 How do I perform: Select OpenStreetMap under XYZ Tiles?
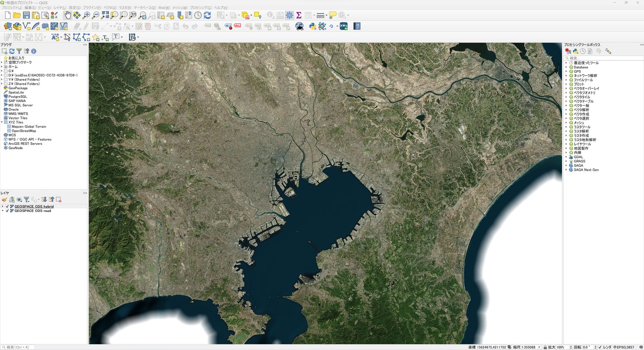(x=24, y=131)
